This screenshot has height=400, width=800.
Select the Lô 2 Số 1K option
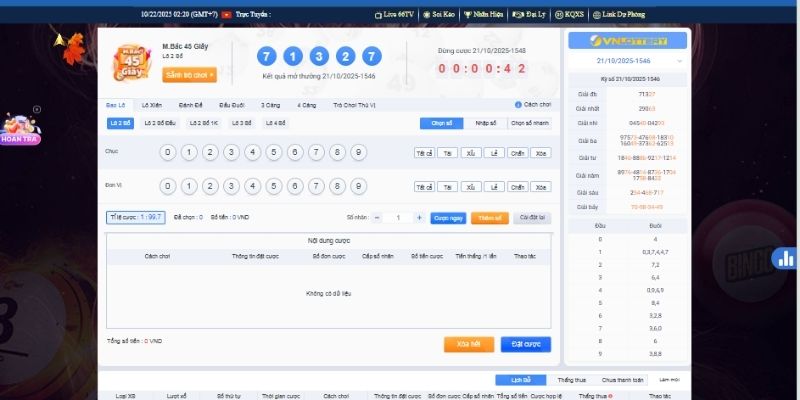point(204,123)
